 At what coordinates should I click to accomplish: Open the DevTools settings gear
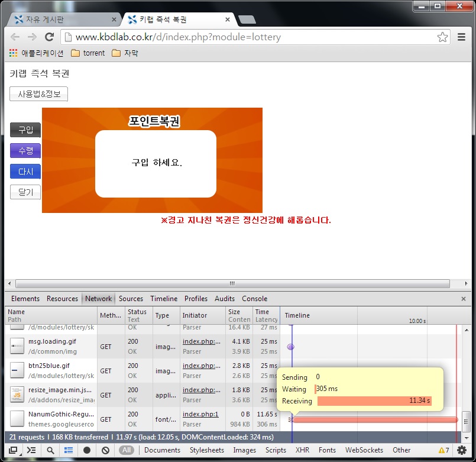(x=462, y=450)
